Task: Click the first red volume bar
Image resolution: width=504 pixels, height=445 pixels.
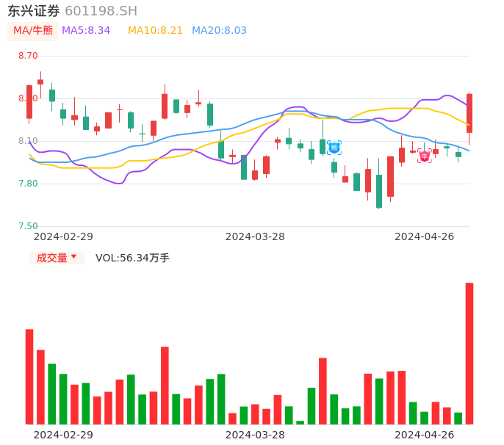Action: coord(29,376)
